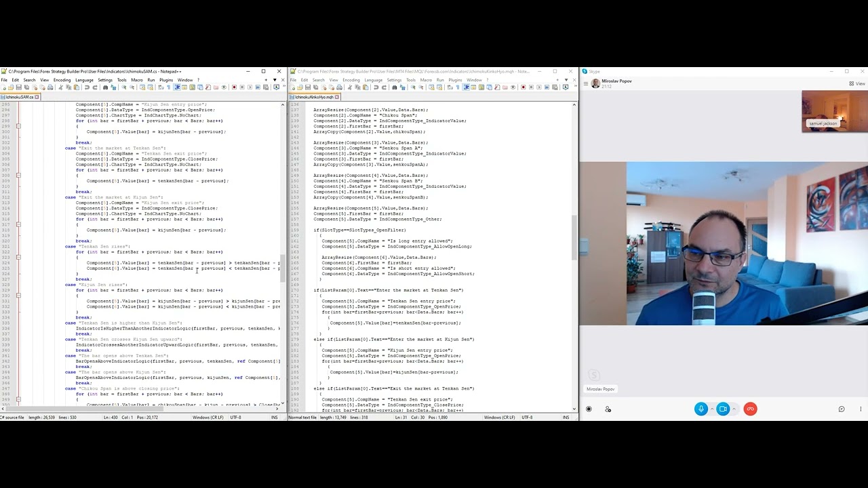The width and height of the screenshot is (868, 488).
Task: Click Zoom In icon in IchimokuSAM.cs window
Action: pyautogui.click(x=123, y=87)
